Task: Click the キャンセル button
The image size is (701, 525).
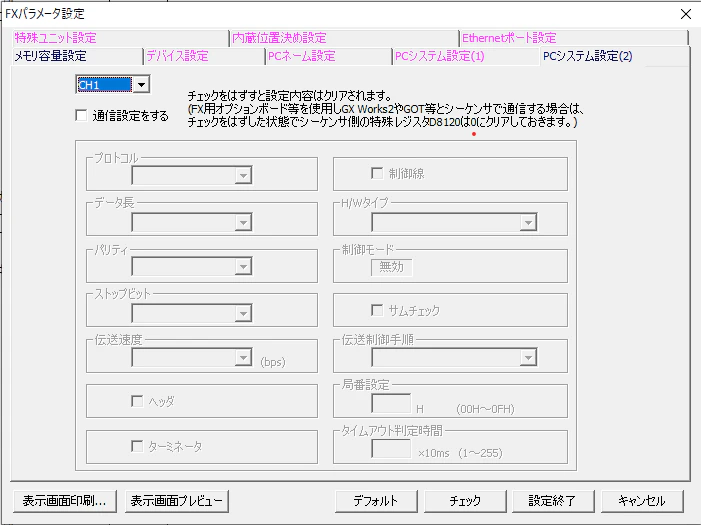Action: click(x=642, y=501)
